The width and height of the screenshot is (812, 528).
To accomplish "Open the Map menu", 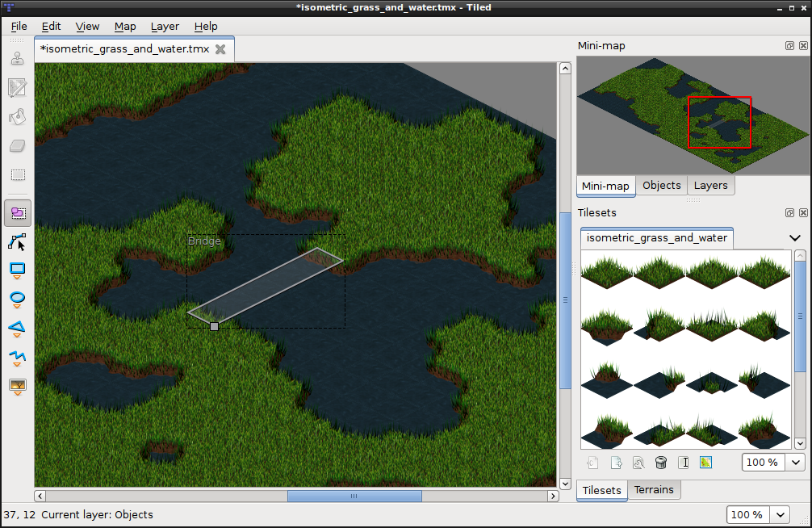I will (125, 26).
